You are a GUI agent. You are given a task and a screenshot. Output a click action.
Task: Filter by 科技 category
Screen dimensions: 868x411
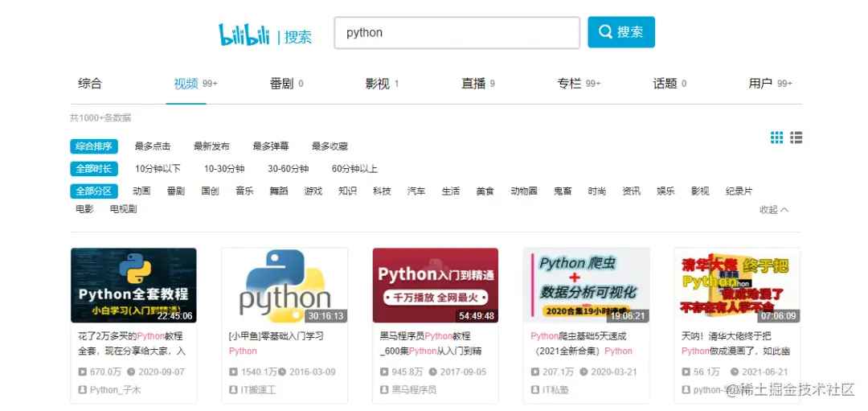[x=382, y=191]
